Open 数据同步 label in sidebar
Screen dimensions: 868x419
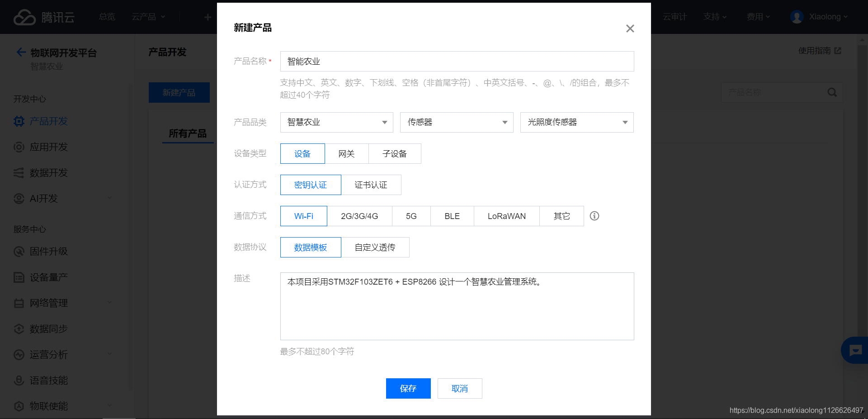[x=49, y=329]
